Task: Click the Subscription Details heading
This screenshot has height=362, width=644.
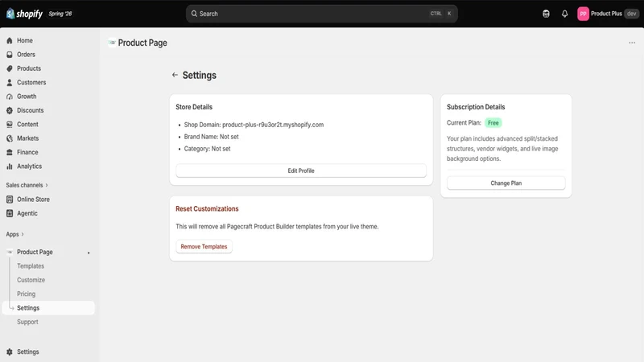Action: [x=476, y=107]
